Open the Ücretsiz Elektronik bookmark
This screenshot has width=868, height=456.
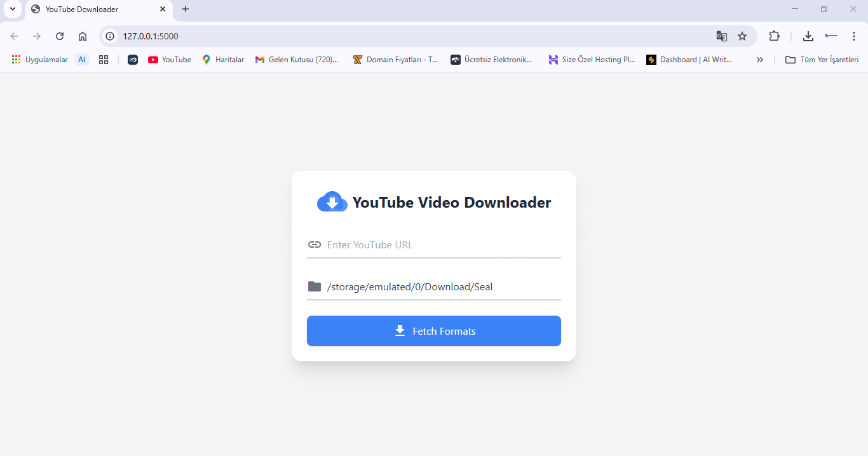coord(492,60)
